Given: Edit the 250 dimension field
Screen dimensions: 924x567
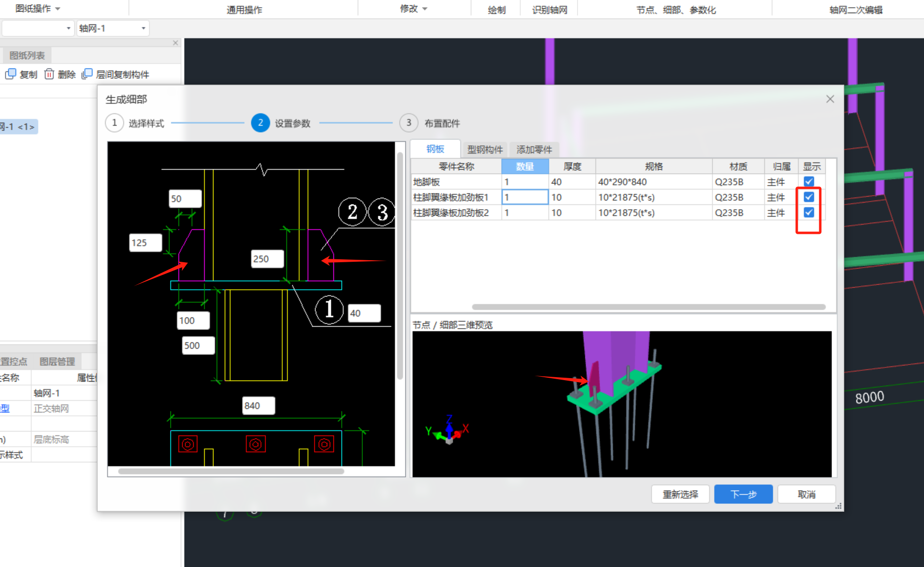Looking at the screenshot, I should (x=267, y=259).
